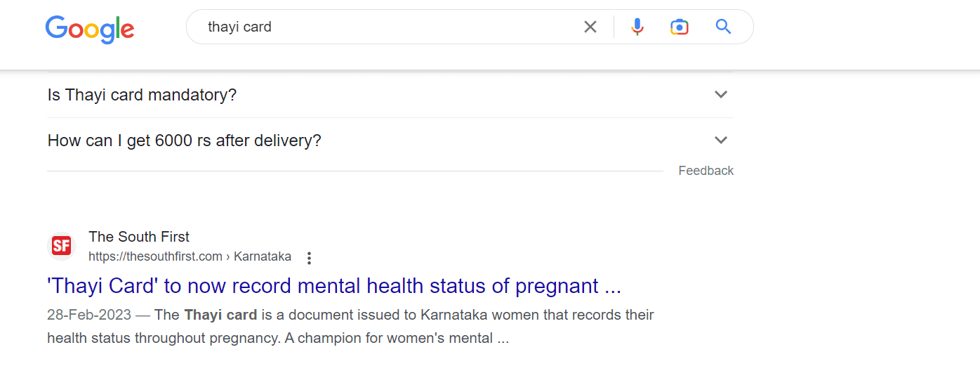Click the chevron arrow for 'Is Thayi card mandatory?'
Screen dimensions: 980x378
(720, 95)
